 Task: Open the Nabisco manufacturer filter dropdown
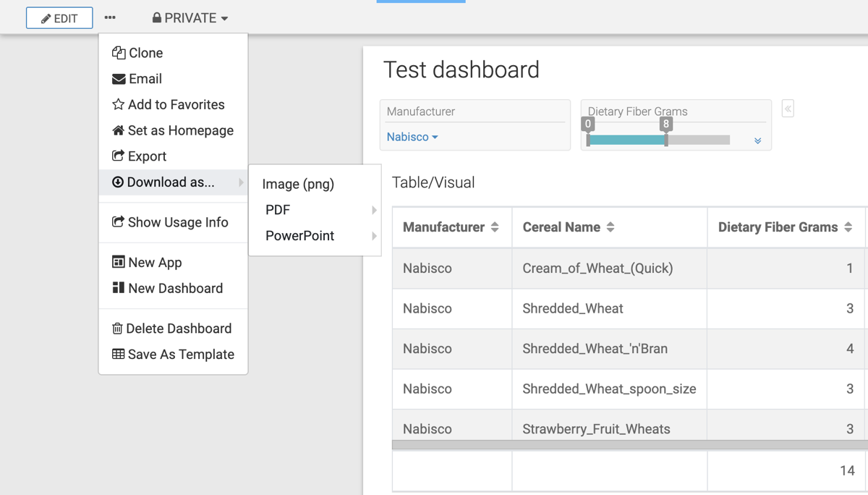412,137
